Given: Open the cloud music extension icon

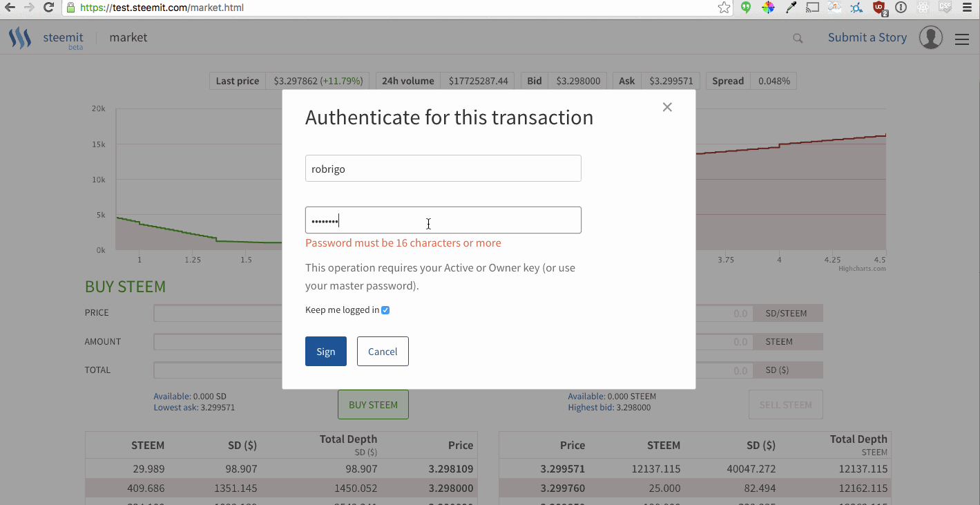Looking at the screenshot, I should point(835,8).
